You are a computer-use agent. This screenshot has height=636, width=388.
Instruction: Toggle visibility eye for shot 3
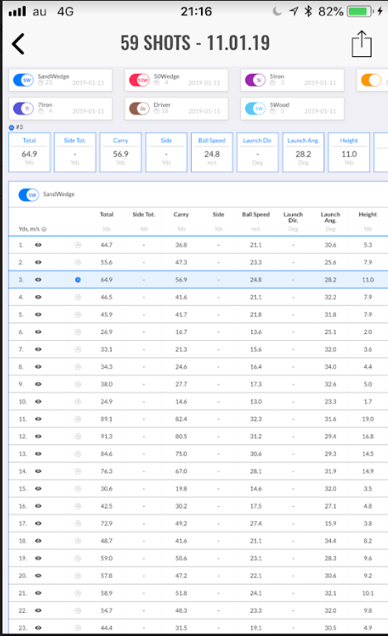click(x=38, y=280)
